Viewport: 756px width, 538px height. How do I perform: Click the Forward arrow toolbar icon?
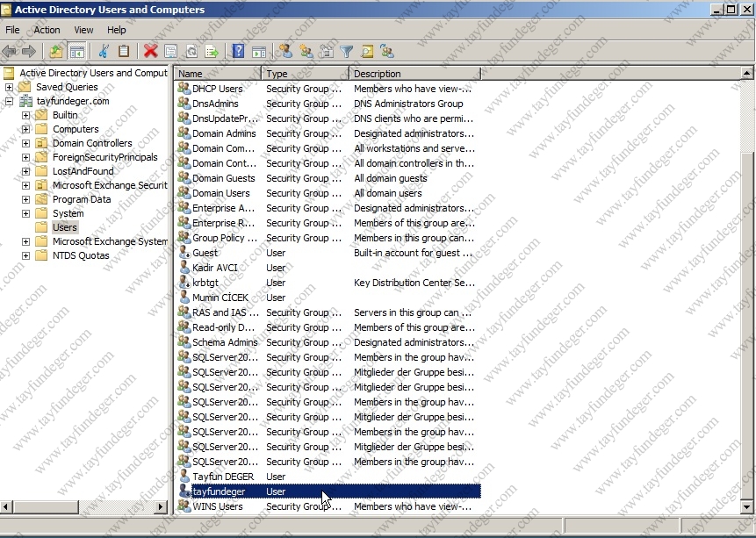click(29, 51)
